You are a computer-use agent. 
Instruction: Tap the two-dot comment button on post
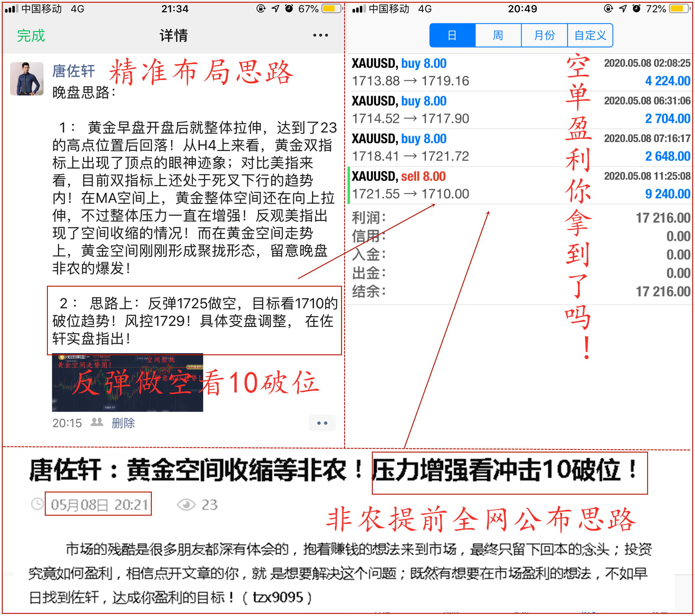tap(322, 423)
